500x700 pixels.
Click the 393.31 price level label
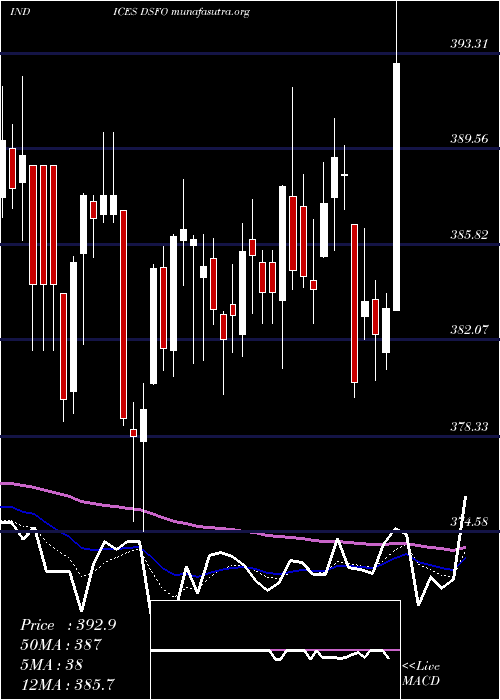(469, 44)
